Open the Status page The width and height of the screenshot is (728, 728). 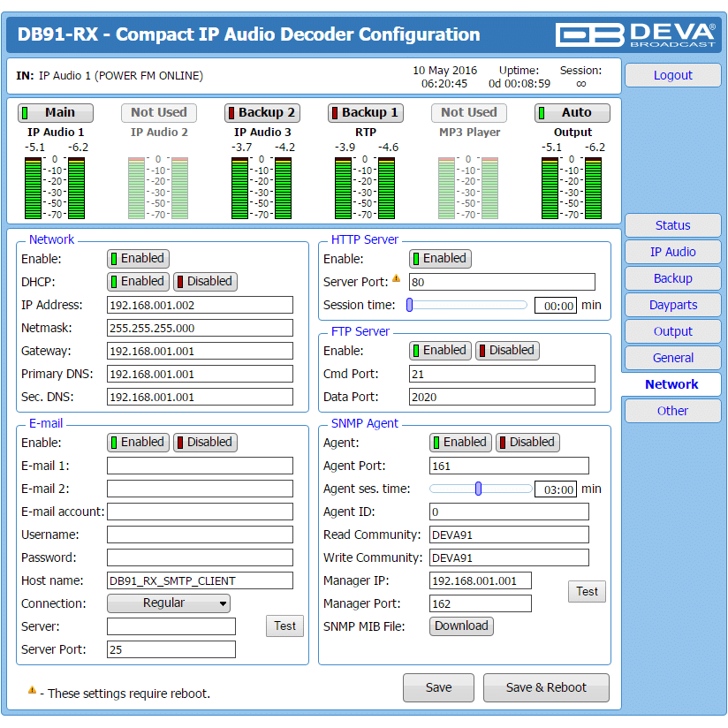(x=672, y=225)
